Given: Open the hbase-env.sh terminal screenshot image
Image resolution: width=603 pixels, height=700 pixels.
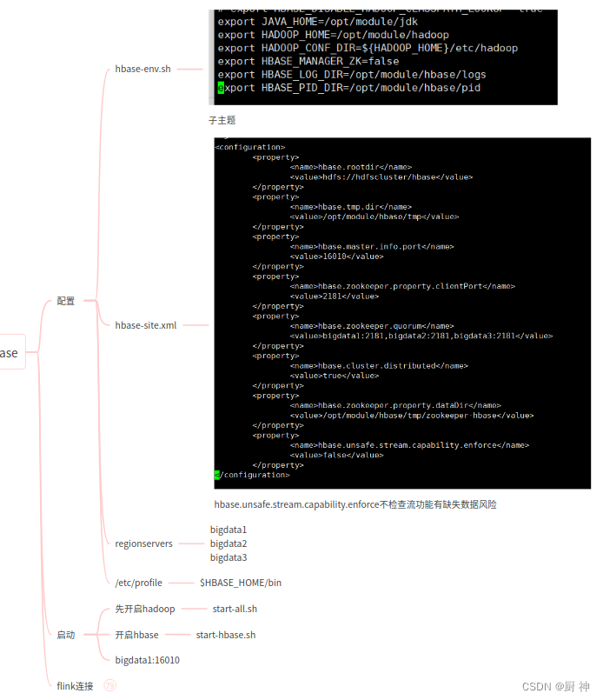Looking at the screenshot, I should tap(383, 57).
